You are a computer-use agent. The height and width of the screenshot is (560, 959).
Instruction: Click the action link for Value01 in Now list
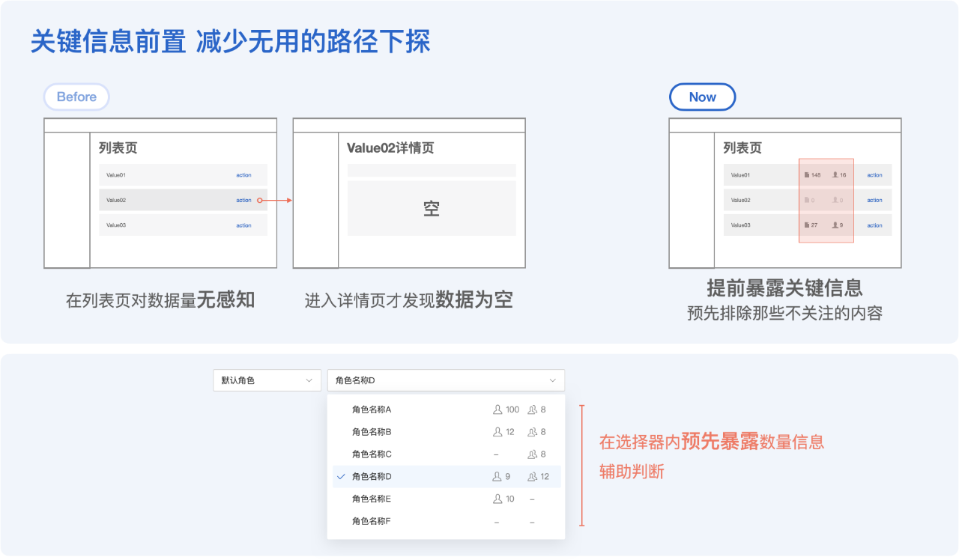click(x=874, y=175)
